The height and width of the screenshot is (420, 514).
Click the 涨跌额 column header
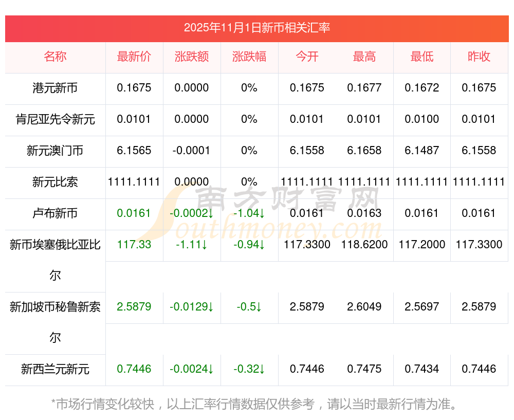coord(192,57)
